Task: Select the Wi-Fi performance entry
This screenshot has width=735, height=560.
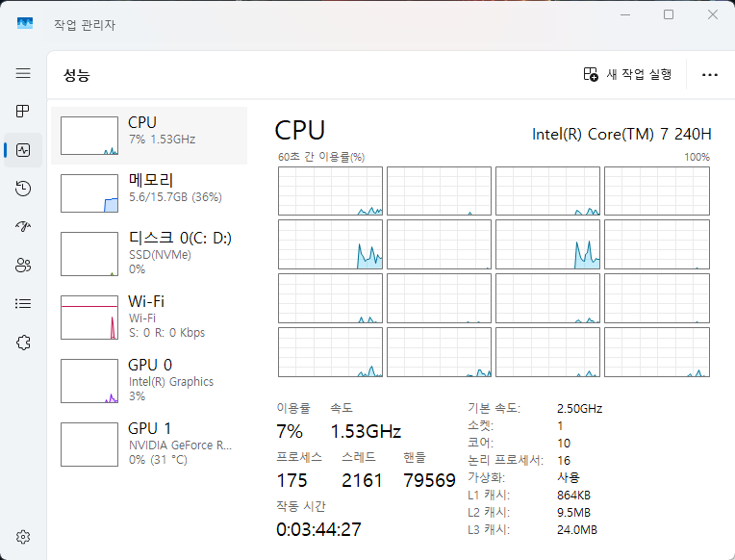Action: click(x=149, y=317)
